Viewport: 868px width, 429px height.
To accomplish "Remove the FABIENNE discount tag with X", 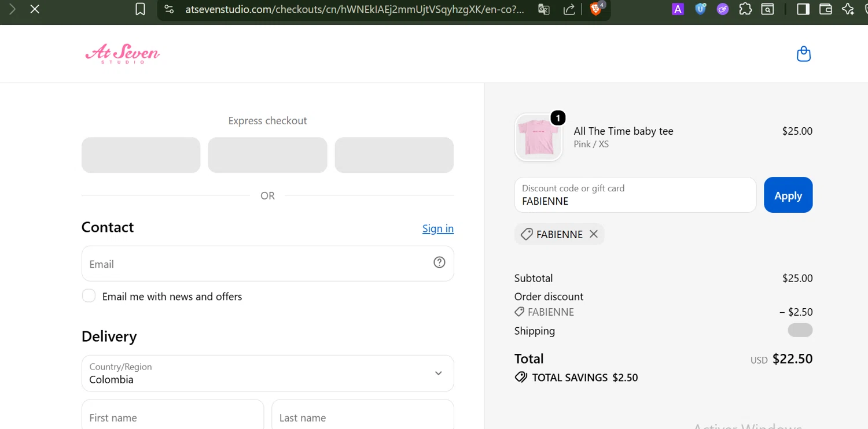I will coord(594,234).
